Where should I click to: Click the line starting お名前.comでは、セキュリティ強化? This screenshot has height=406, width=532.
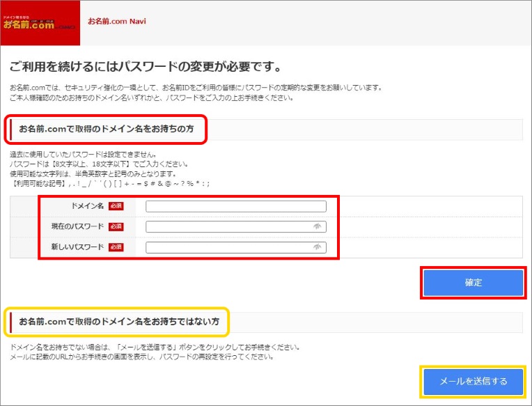pyautogui.click(x=196, y=88)
